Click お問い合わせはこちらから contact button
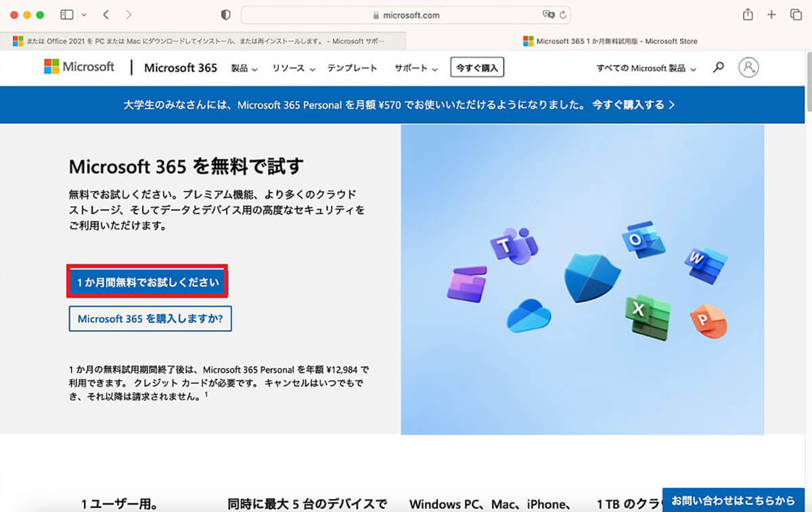This screenshot has height=512, width=812. 733,501
